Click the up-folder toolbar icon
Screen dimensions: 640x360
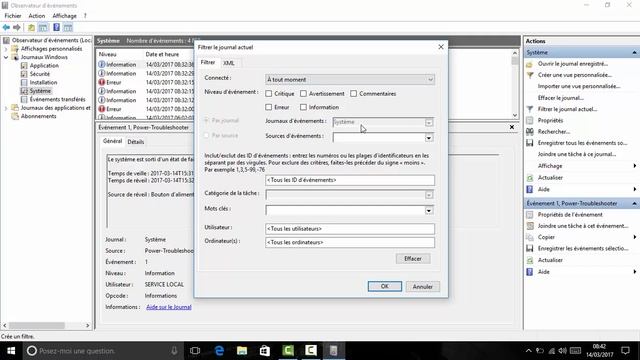tap(31, 27)
